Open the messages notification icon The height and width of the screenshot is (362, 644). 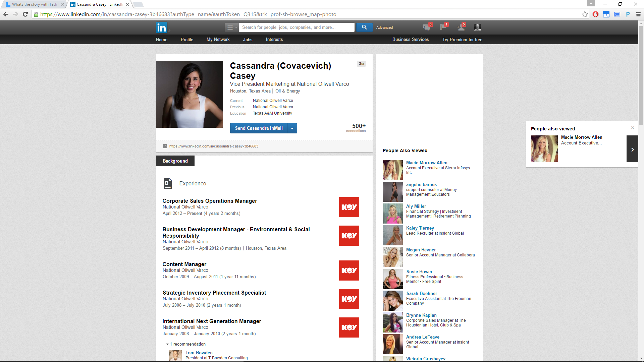[x=427, y=27]
